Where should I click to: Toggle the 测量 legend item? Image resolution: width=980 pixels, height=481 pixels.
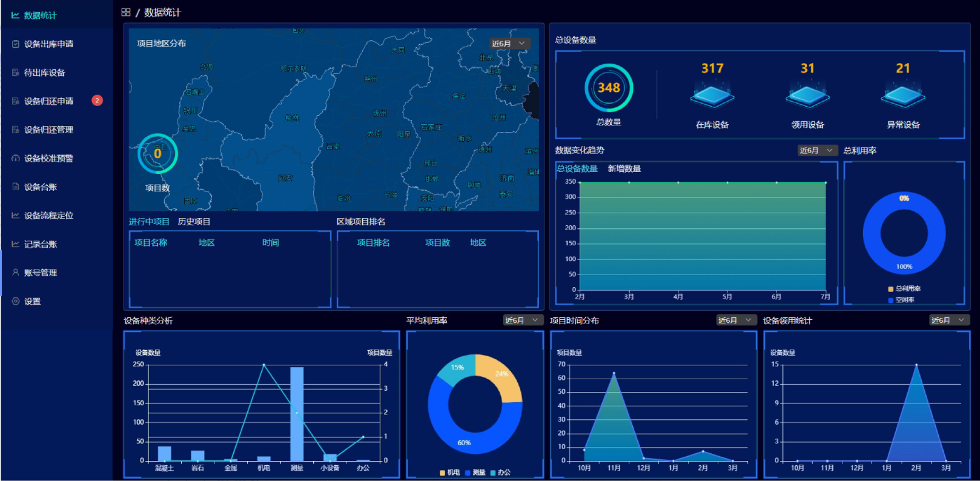[475, 473]
